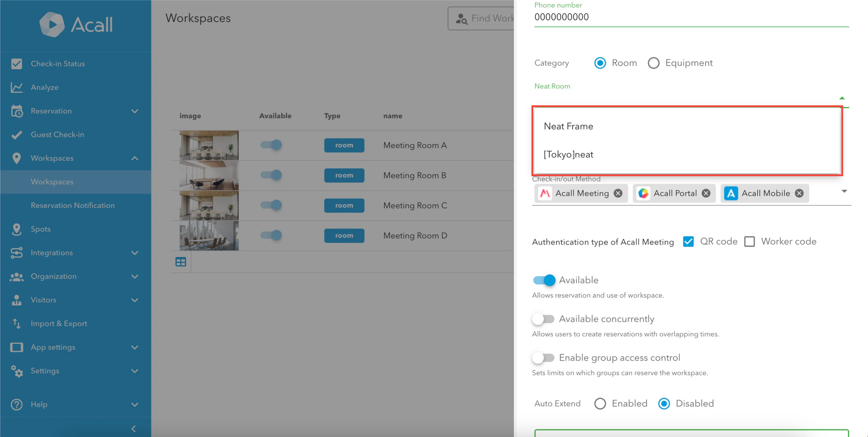Toggle Enable group access control switch
This screenshot has width=868, height=437.
pos(544,358)
